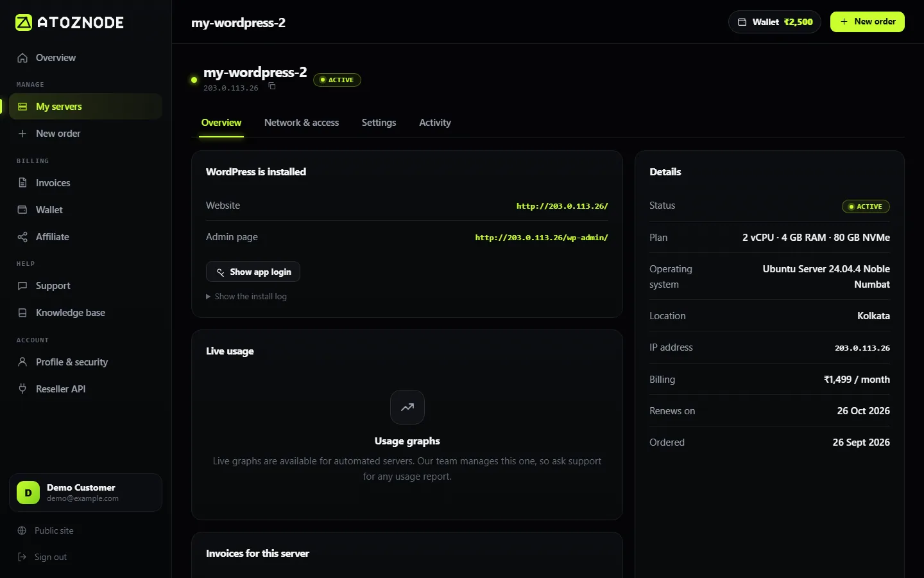Click the Affiliate share icon
The height and width of the screenshot is (578, 924).
click(22, 237)
